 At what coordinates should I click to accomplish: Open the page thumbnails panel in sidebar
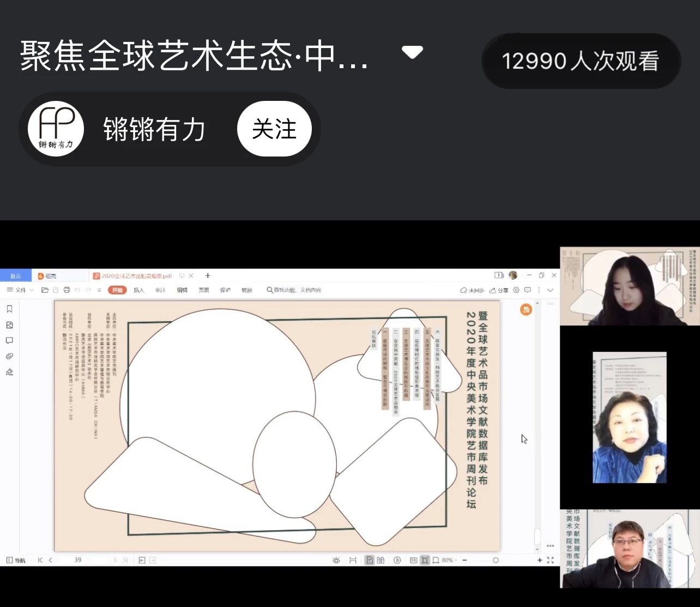(x=9, y=324)
